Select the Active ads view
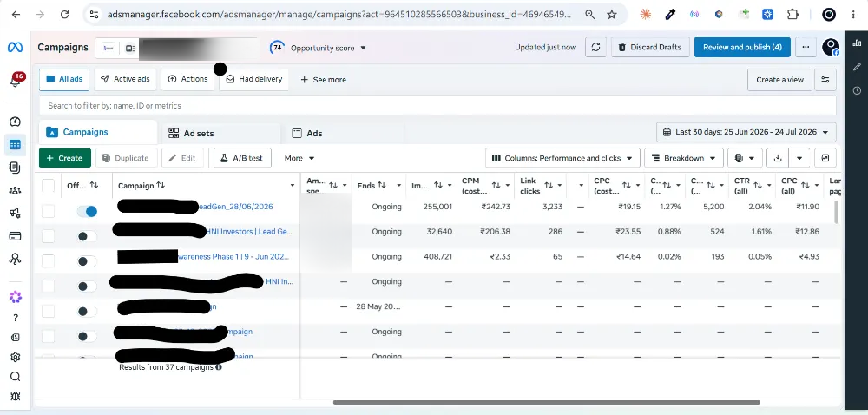 coord(125,79)
